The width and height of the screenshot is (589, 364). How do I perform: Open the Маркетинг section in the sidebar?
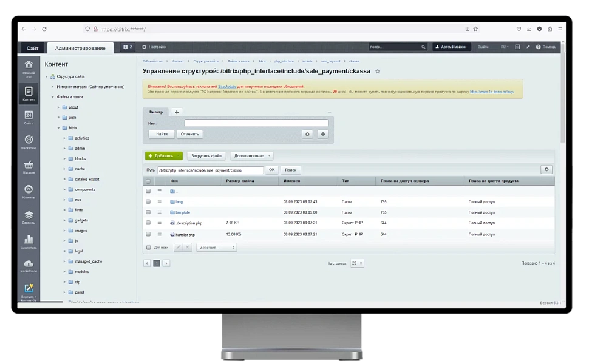click(x=29, y=141)
